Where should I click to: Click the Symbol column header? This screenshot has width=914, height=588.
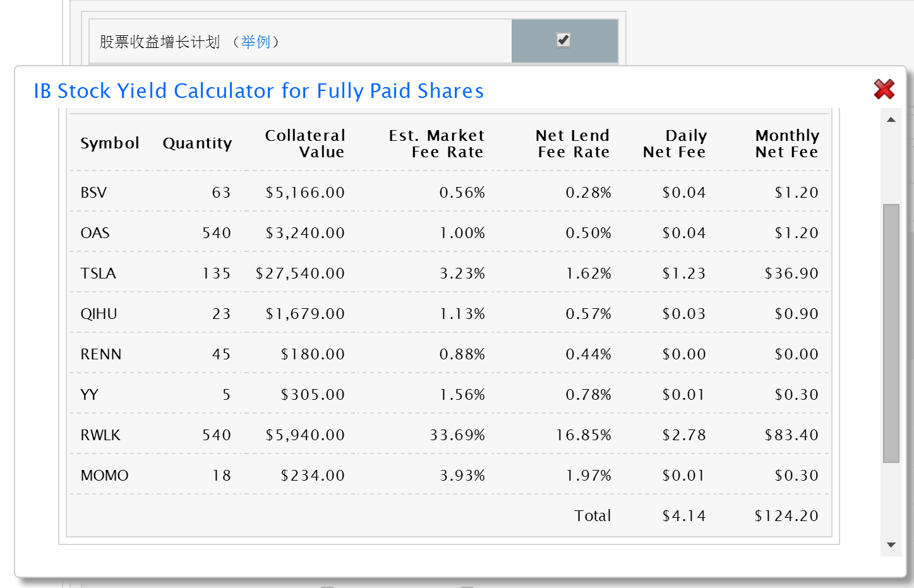(109, 143)
